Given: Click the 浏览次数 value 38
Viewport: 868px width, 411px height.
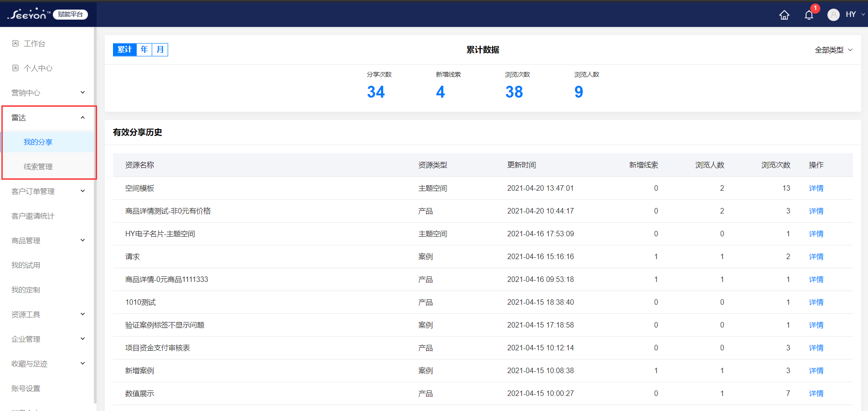Looking at the screenshot, I should (514, 92).
